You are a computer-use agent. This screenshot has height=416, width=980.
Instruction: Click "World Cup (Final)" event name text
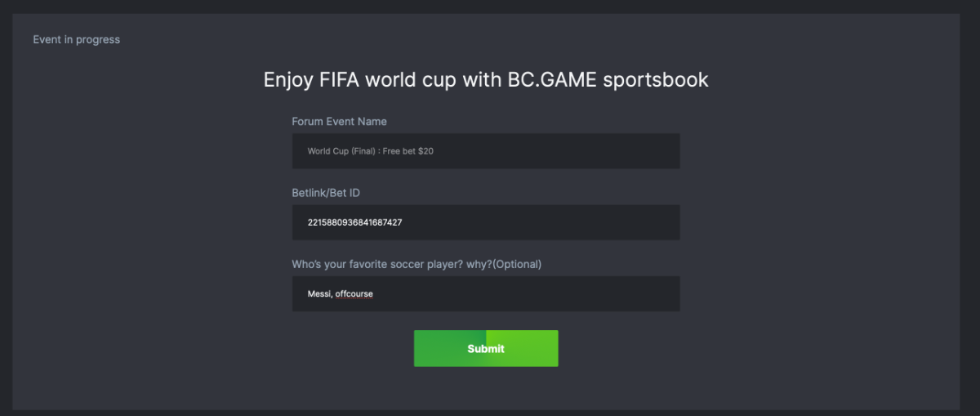341,151
